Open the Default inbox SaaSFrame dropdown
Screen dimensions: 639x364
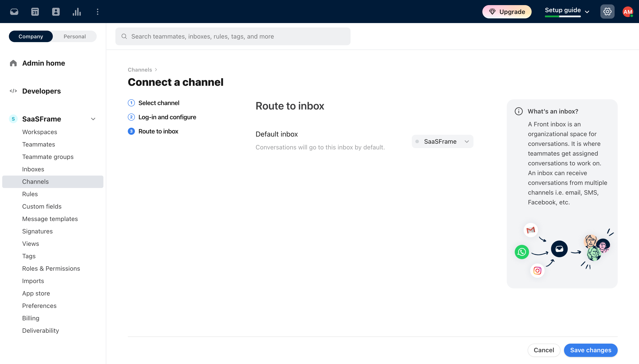point(442,141)
